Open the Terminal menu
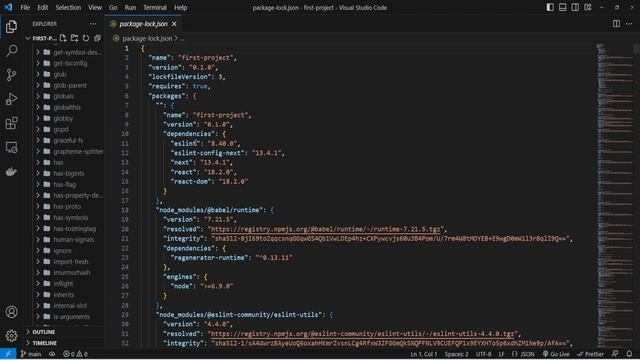Image resolution: width=640 pixels, height=360 pixels. 155,7
